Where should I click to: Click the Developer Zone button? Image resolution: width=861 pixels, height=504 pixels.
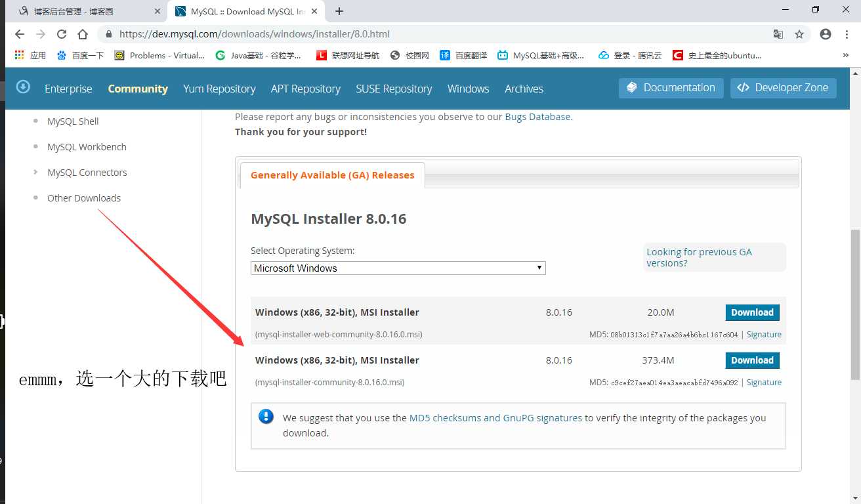click(784, 88)
